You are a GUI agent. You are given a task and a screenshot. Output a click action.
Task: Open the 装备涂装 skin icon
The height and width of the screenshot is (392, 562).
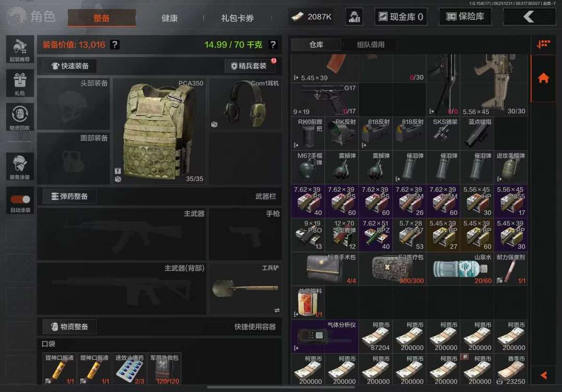[x=20, y=166]
